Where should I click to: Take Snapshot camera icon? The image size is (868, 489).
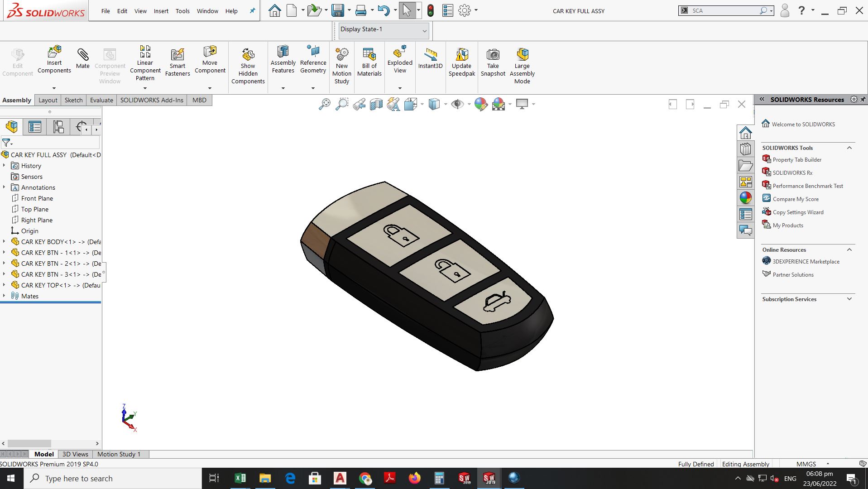pos(493,55)
